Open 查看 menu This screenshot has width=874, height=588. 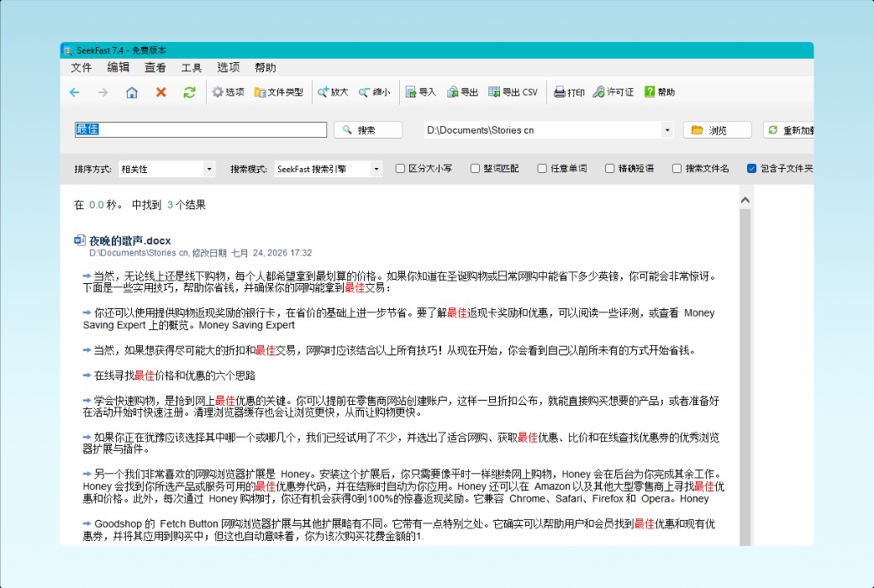click(155, 67)
